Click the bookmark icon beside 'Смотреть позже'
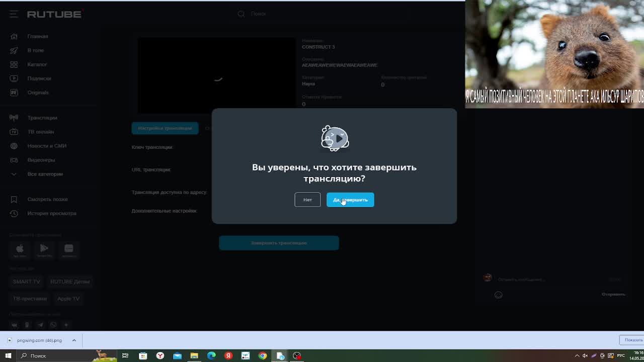The width and height of the screenshot is (644, 362). coord(14,199)
